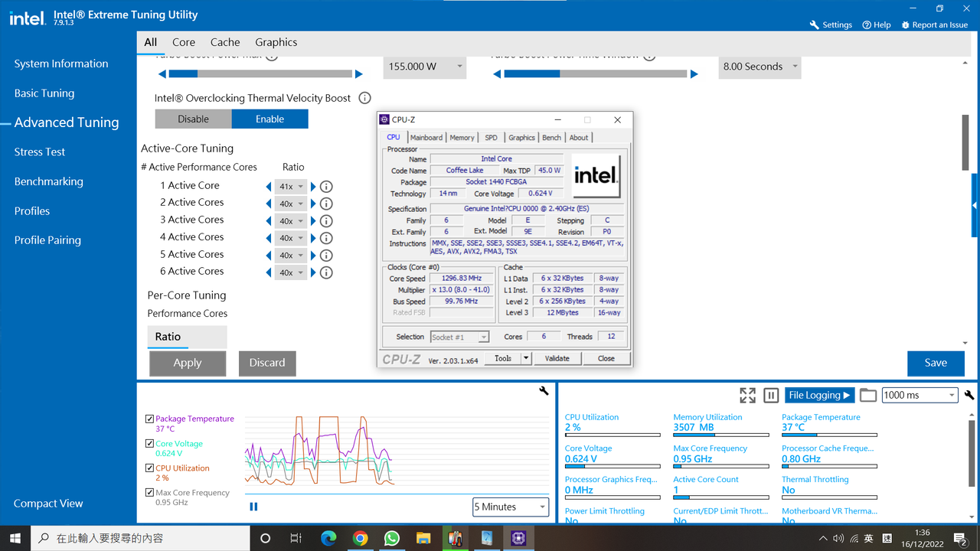Open WhatsApp from the taskbar

392,538
